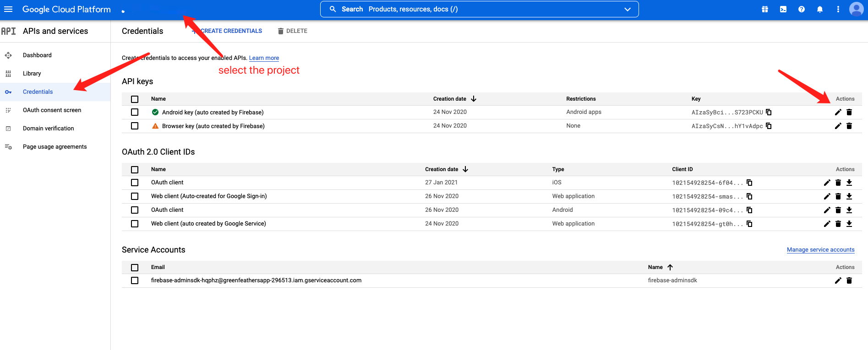Check the iOS OAuth client checkbox
Image resolution: width=868 pixels, height=350 pixels.
[135, 183]
